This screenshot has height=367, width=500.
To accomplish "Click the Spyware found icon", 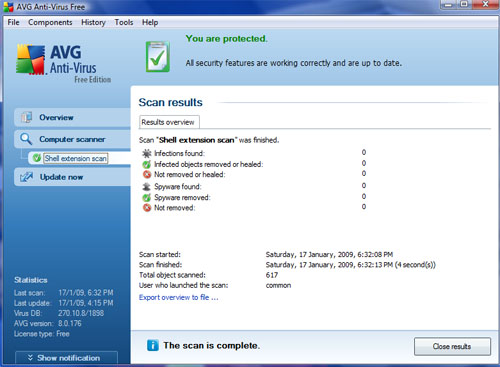I will 147,186.
